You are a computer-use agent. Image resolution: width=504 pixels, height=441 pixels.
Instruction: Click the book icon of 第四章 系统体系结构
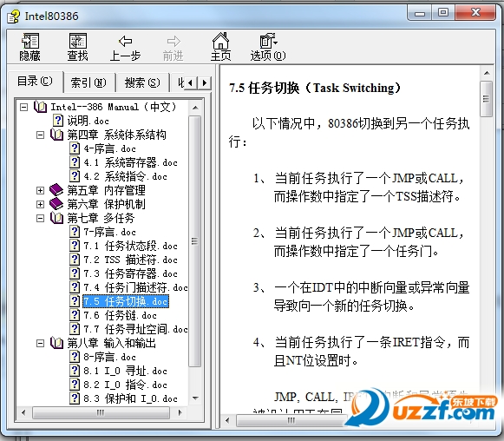[57, 135]
